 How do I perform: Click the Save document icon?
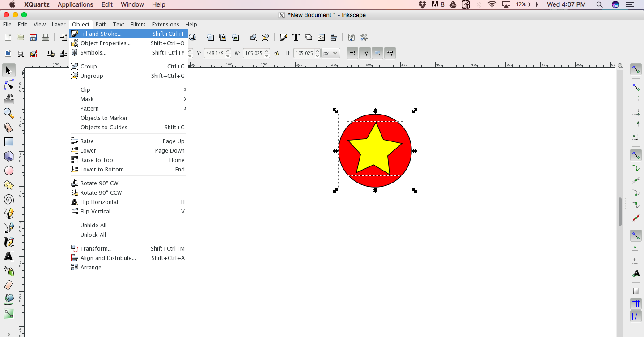(x=33, y=37)
